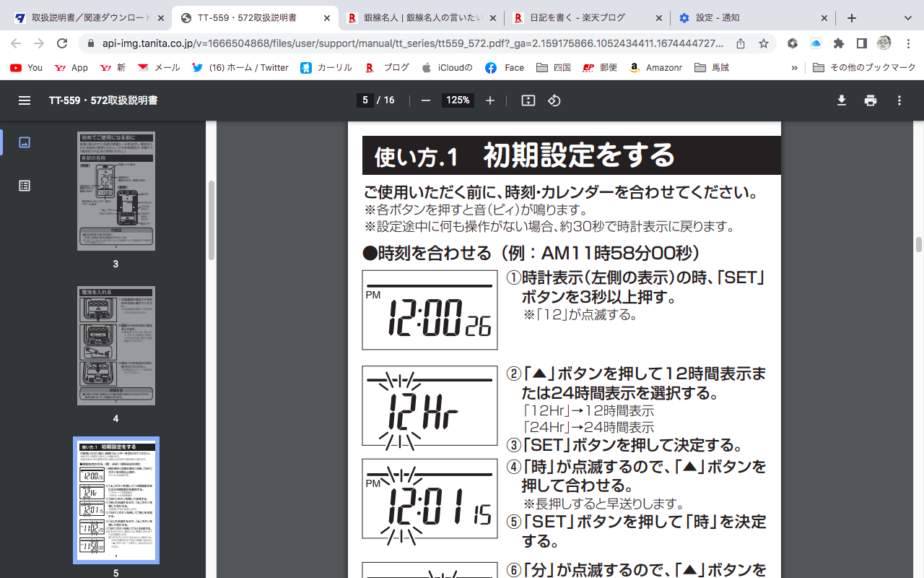Open the PDF viewer more actions menu
Image resolution: width=924 pixels, height=578 pixels.
click(899, 100)
